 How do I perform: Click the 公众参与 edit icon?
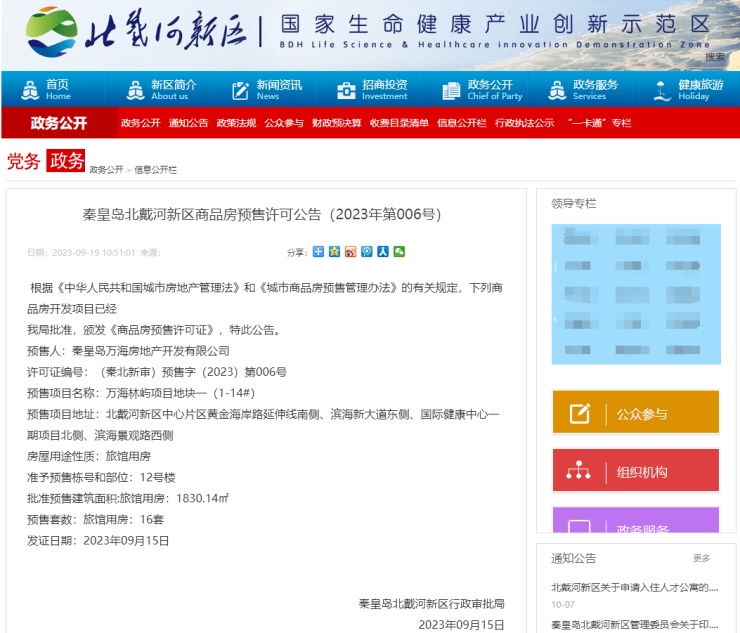pyautogui.click(x=579, y=414)
